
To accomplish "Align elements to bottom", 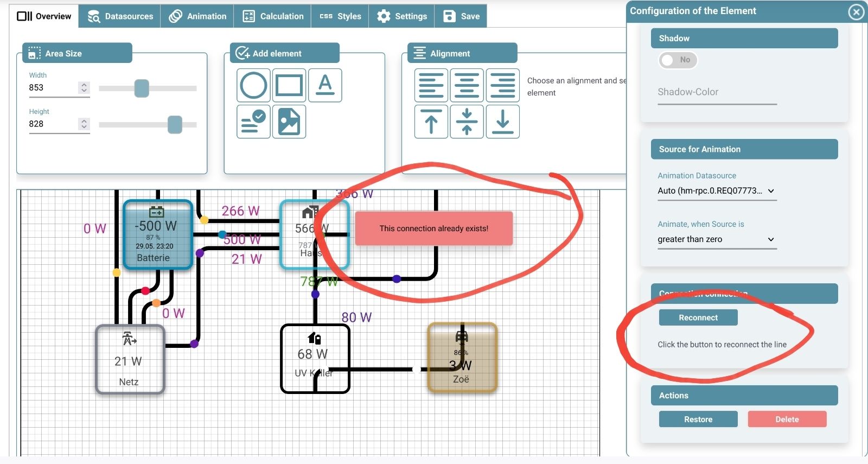I will [503, 122].
